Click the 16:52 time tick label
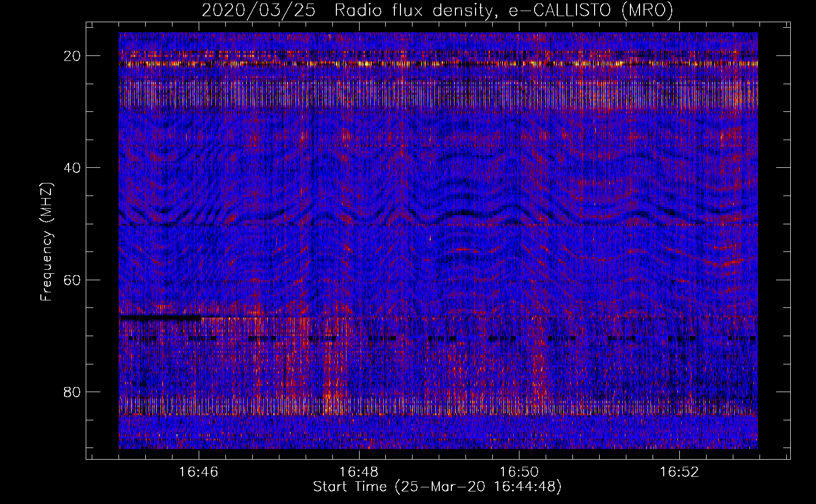This screenshot has height=504, width=816. [x=680, y=472]
